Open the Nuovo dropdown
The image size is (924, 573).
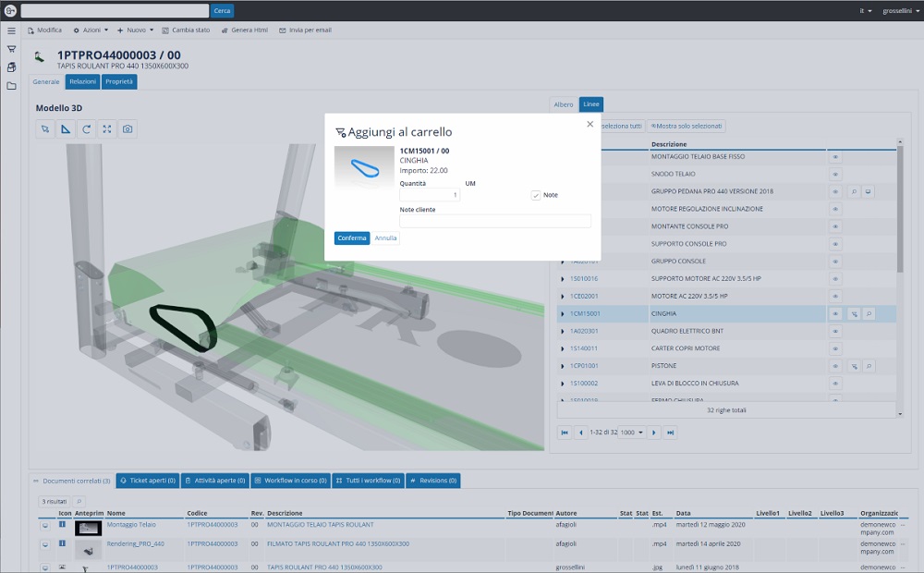tap(135, 30)
